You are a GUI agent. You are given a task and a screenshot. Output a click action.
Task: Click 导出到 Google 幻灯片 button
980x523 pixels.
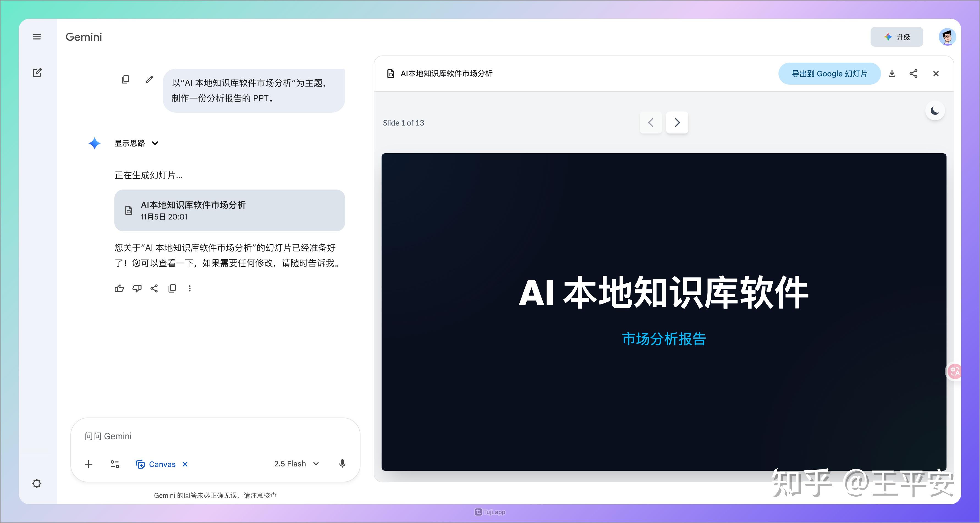829,74
